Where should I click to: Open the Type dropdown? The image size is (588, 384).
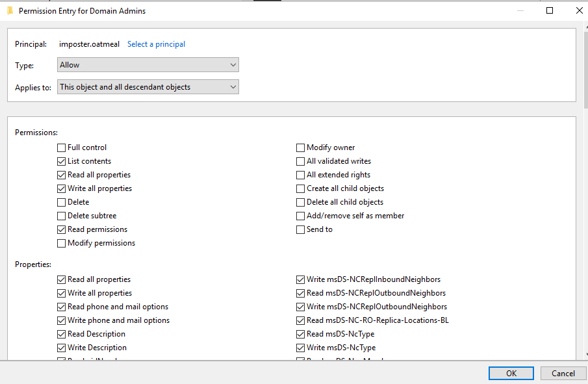(148, 65)
